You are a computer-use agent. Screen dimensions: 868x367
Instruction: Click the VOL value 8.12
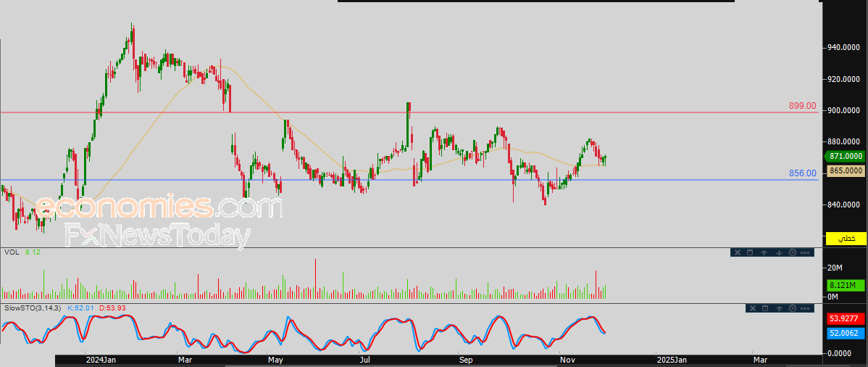coord(33,252)
